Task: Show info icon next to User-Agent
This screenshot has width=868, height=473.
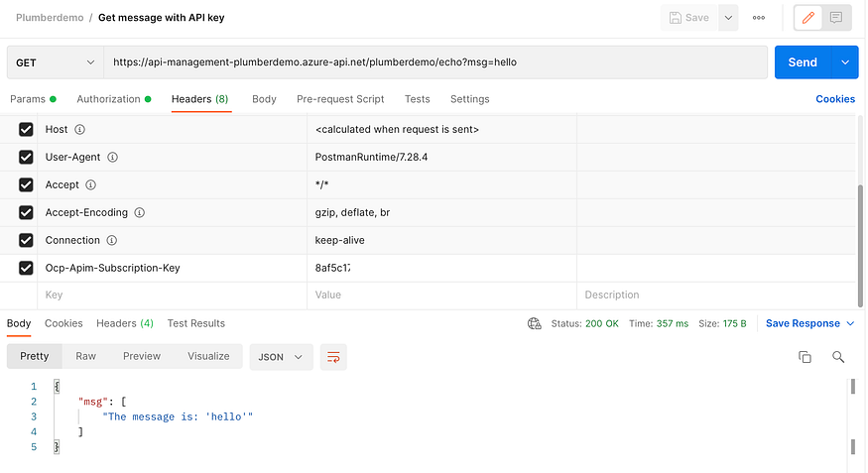Action: pyautogui.click(x=112, y=157)
